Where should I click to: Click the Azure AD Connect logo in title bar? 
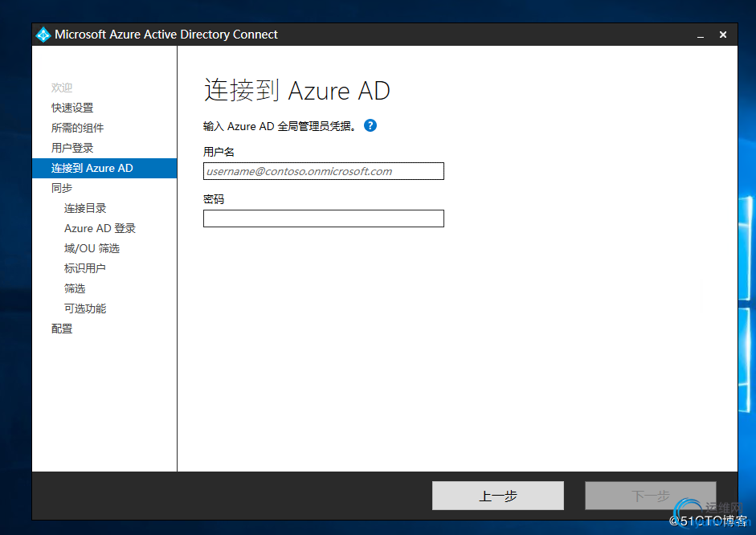pyautogui.click(x=43, y=35)
